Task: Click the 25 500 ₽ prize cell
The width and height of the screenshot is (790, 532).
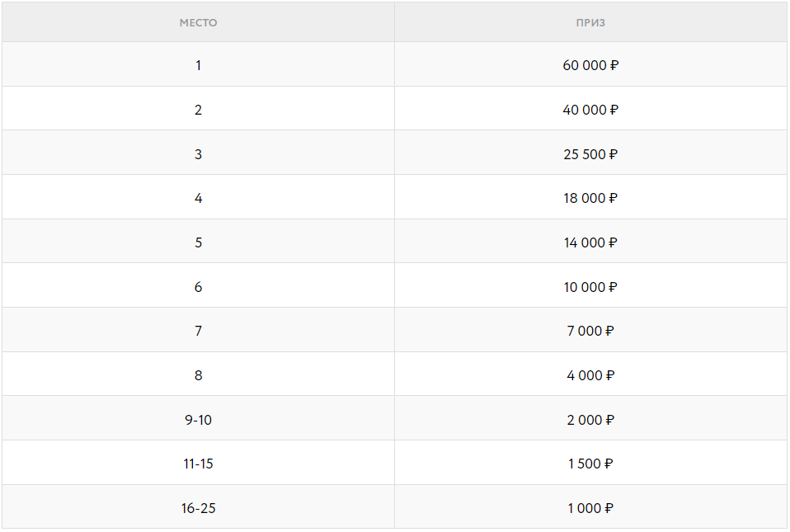Action: pos(590,154)
